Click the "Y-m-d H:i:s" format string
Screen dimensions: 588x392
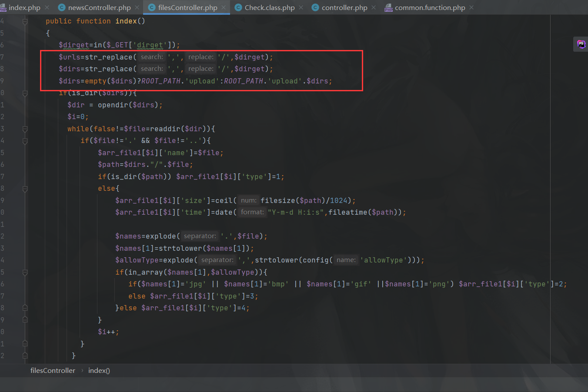click(295, 213)
